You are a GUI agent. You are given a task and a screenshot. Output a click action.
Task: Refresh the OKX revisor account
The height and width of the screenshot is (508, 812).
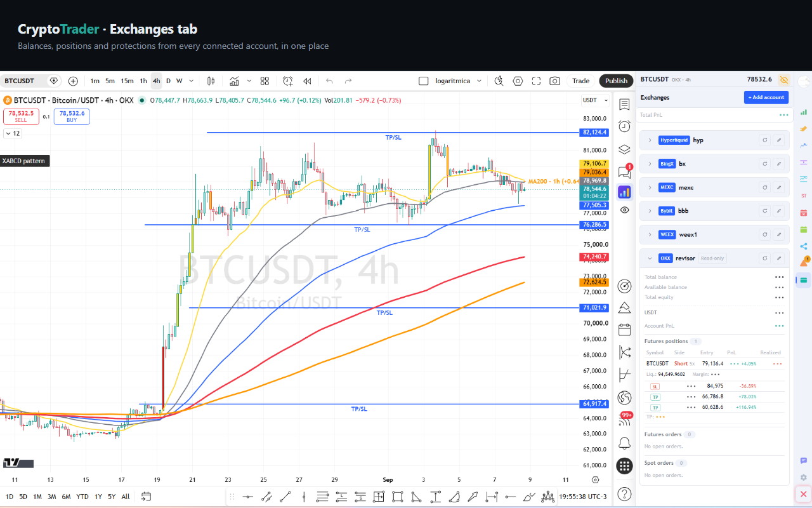(765, 258)
